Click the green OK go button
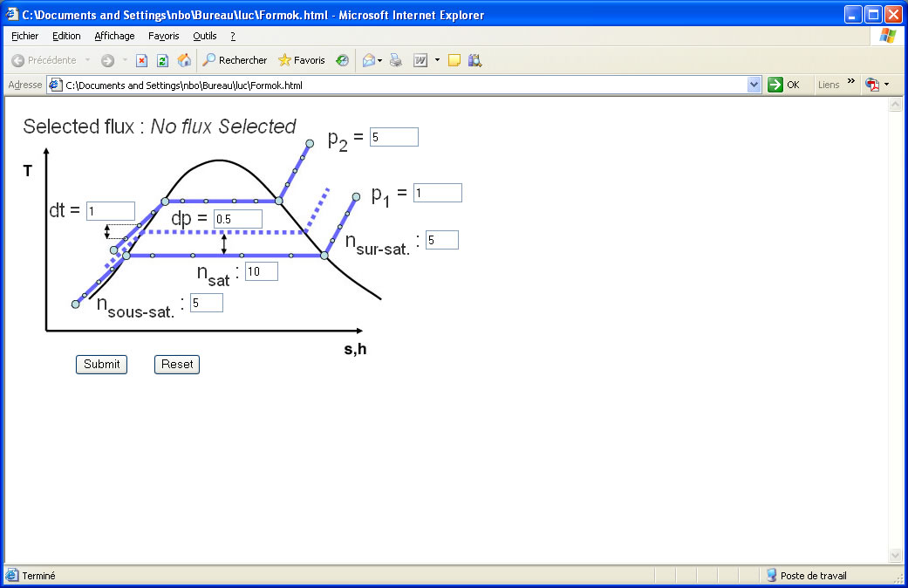 [783, 85]
